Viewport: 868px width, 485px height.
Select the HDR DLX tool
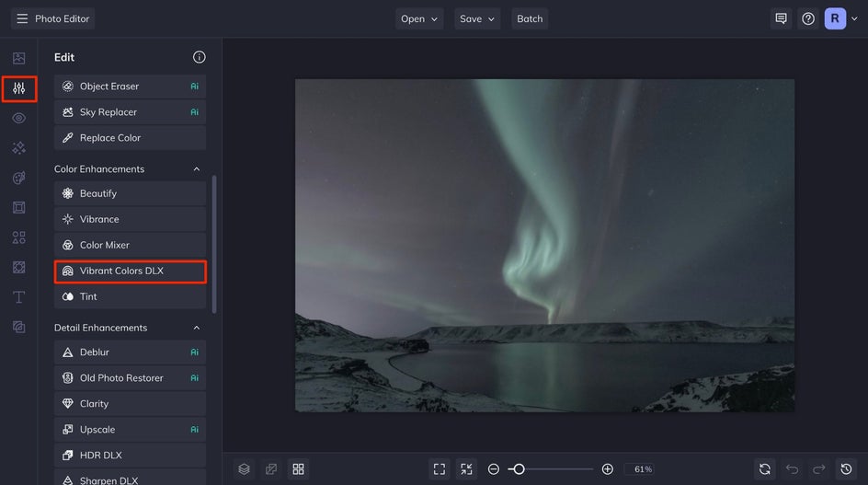click(x=130, y=456)
